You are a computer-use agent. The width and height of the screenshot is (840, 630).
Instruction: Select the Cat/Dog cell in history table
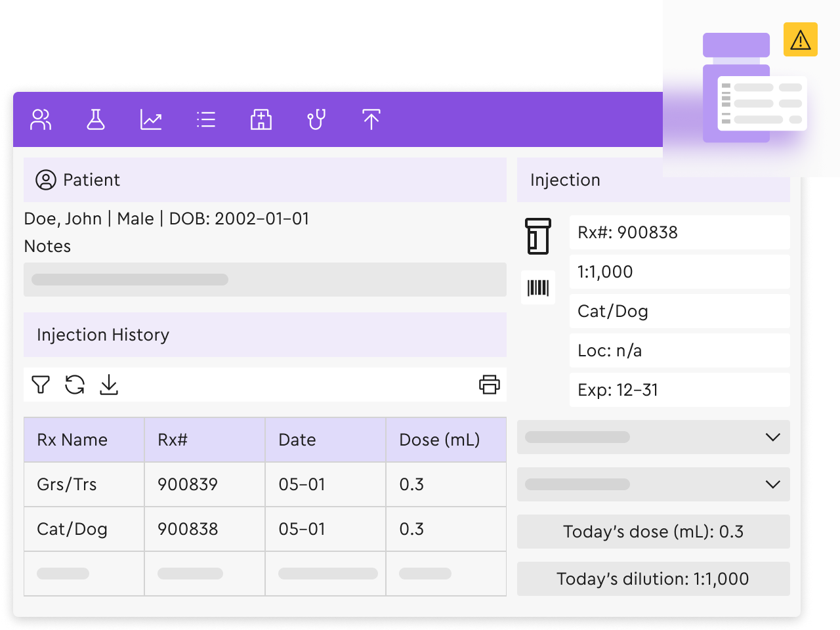click(x=84, y=529)
